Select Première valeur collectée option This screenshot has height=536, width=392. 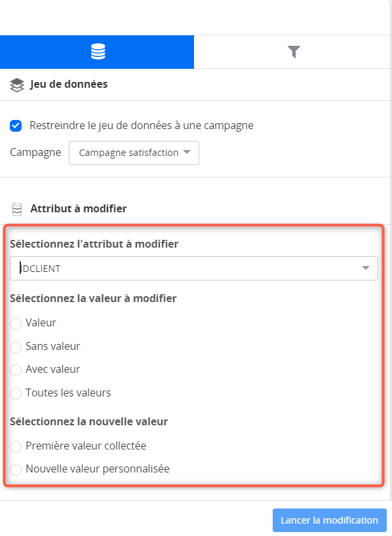click(x=16, y=446)
